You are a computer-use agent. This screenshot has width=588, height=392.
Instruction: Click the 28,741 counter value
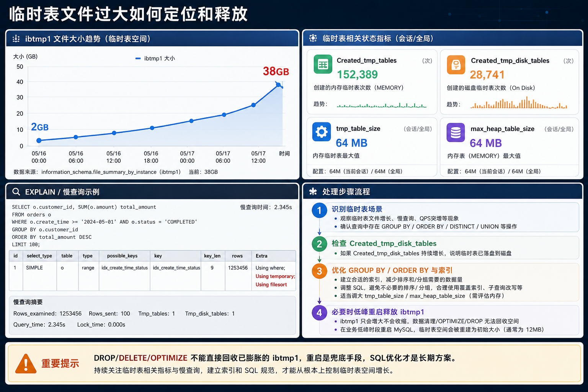(487, 75)
